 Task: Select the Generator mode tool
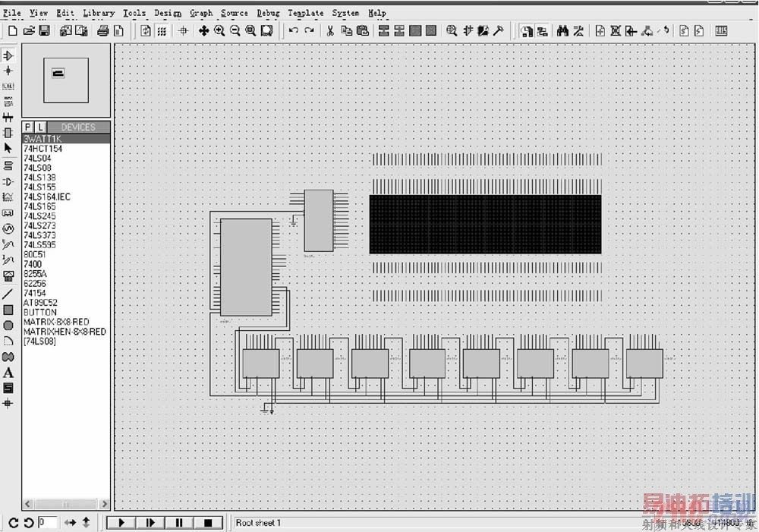[8, 228]
